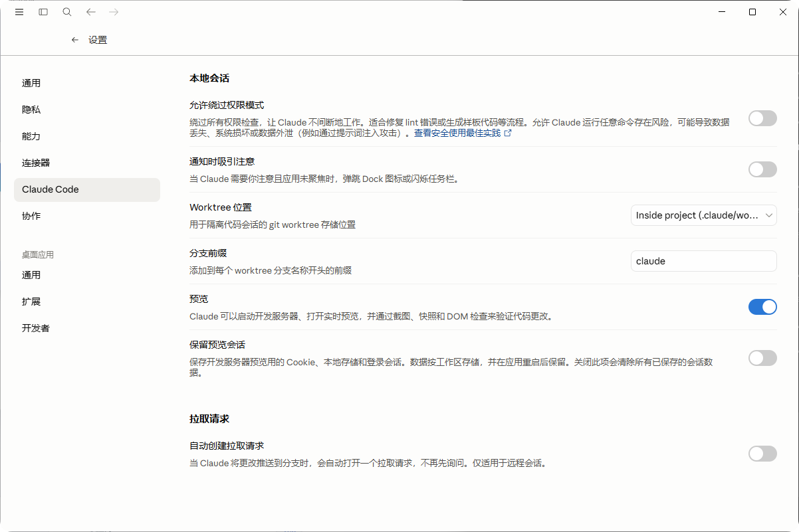Click the 通知时吸引注意 label
The height and width of the screenshot is (532, 799).
coord(222,161)
